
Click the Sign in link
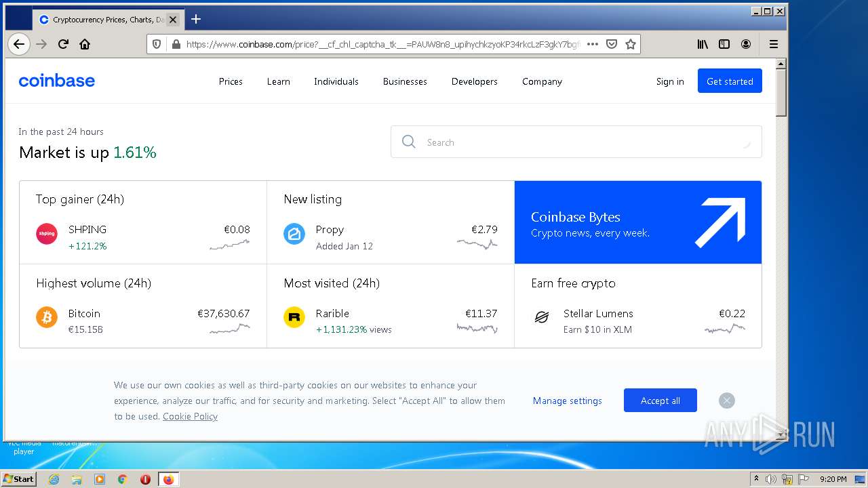click(670, 81)
